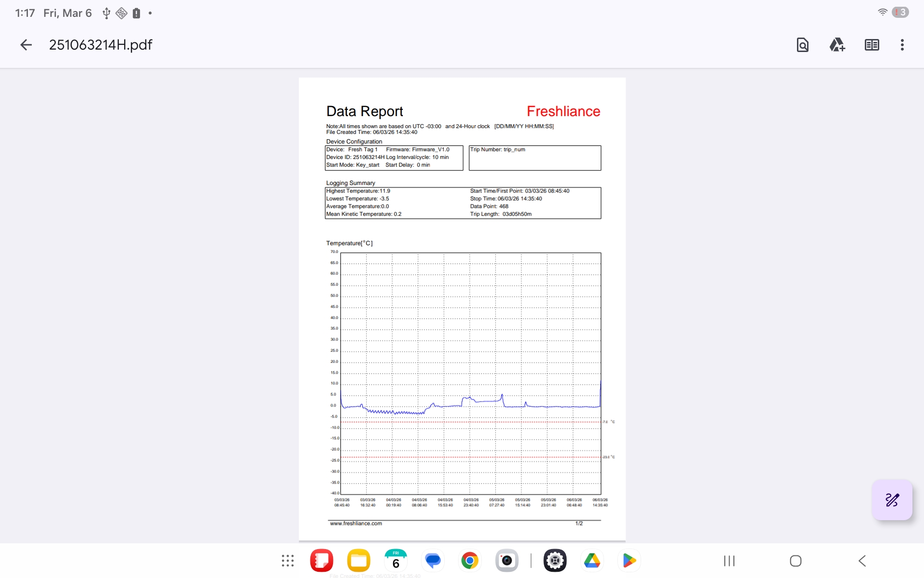
Task: Launch Settings gear app in taskbar
Action: pyautogui.click(x=555, y=561)
